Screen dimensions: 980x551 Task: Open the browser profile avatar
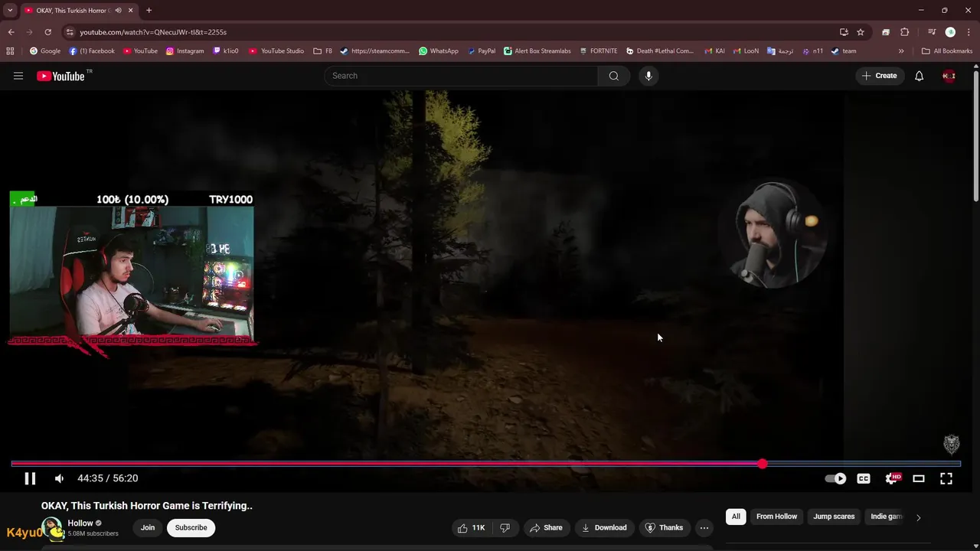950,32
